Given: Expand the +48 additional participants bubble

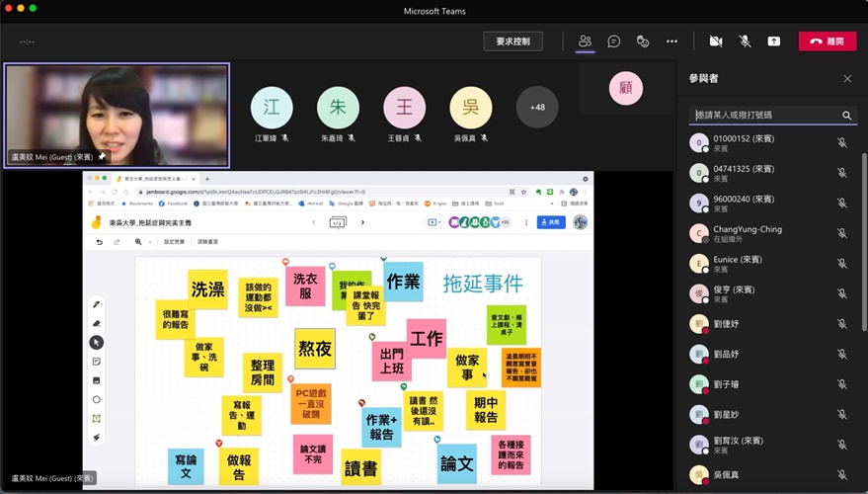Looking at the screenshot, I should [537, 108].
